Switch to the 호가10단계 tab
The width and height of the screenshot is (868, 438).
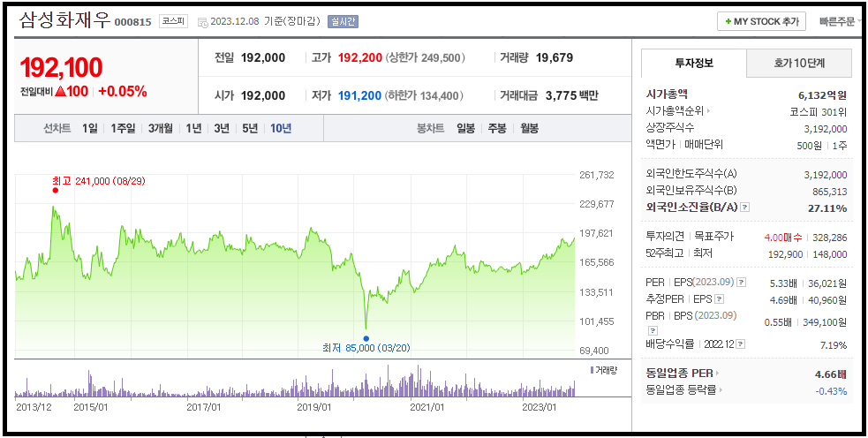(799, 63)
